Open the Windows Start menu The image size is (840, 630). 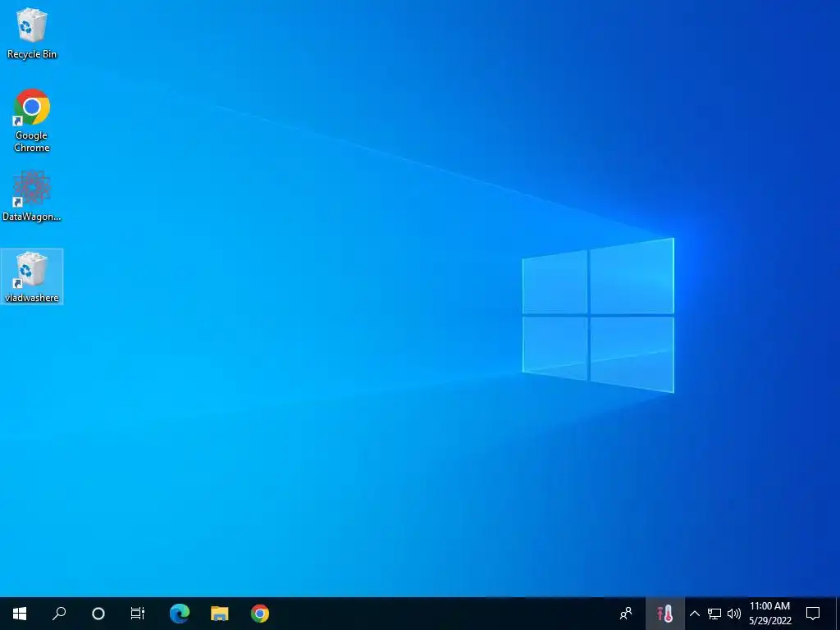[20, 614]
